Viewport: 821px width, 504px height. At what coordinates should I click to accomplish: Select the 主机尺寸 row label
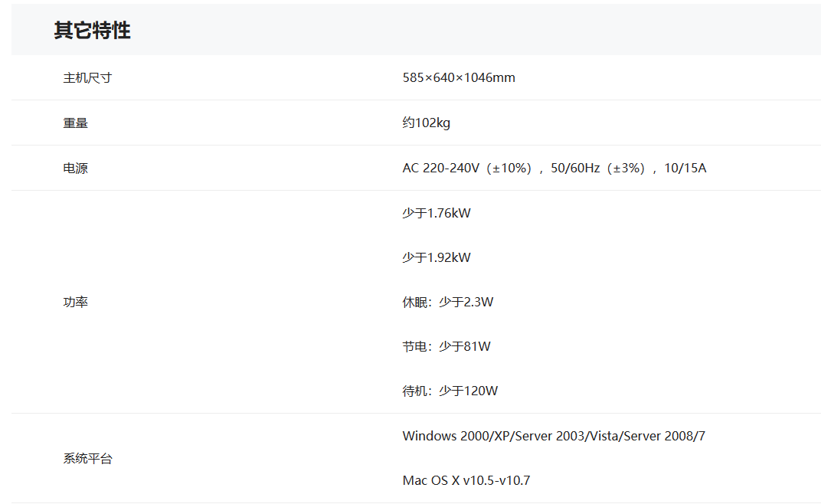click(87, 78)
